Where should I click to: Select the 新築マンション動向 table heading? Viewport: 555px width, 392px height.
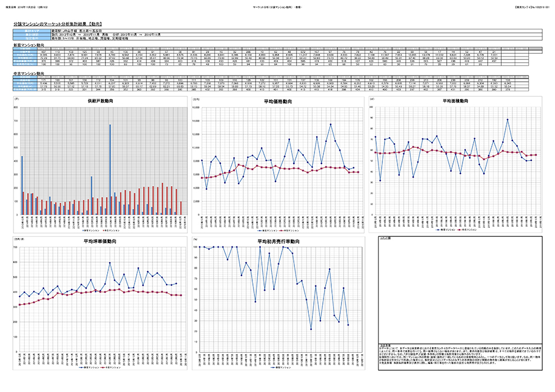29,44
